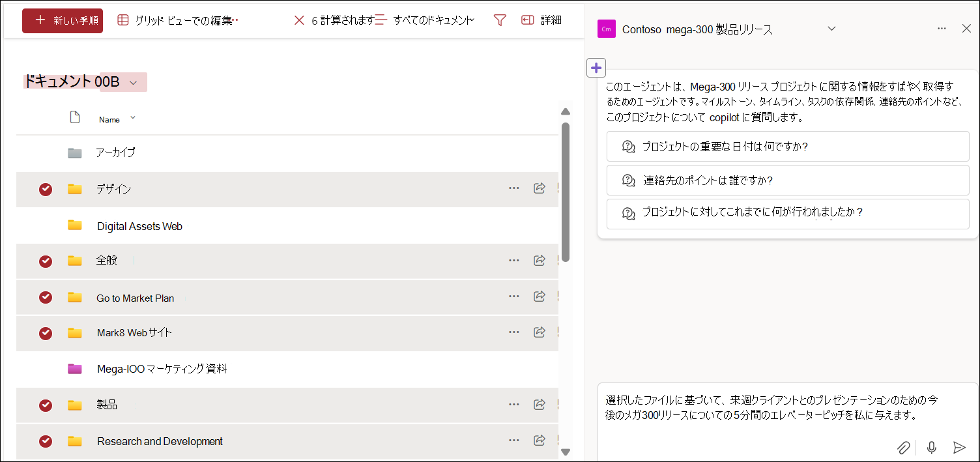This screenshot has height=462, width=980.
Task: Deselect the Mark8 Webサイト checkmark
Action: [46, 333]
